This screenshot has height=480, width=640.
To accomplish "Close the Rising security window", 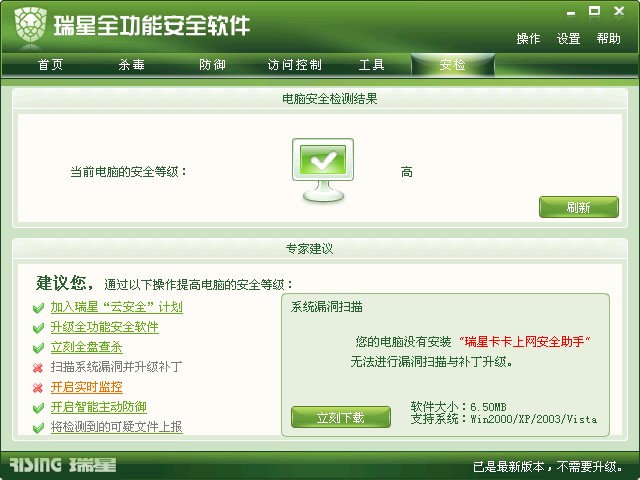I will coord(619,11).
